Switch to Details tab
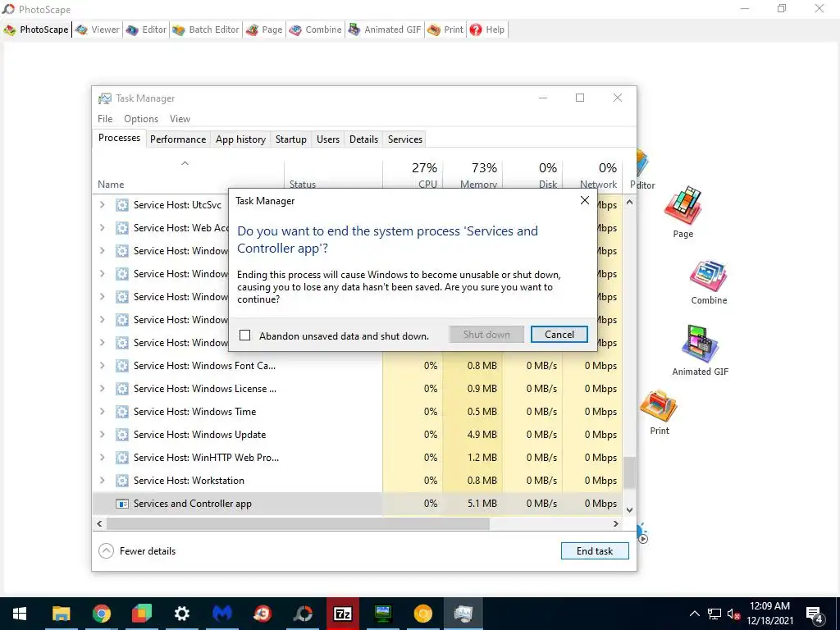The width and height of the screenshot is (840, 630). (x=363, y=139)
